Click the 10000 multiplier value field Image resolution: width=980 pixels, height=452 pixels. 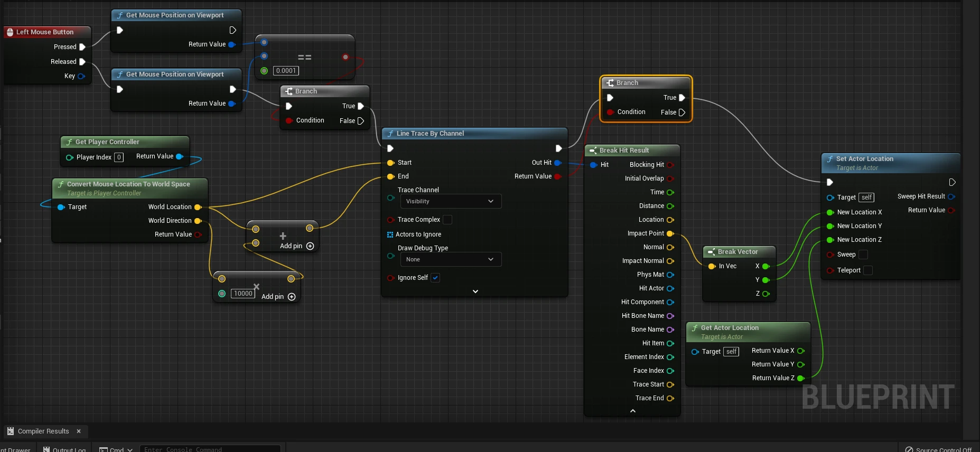point(243,294)
